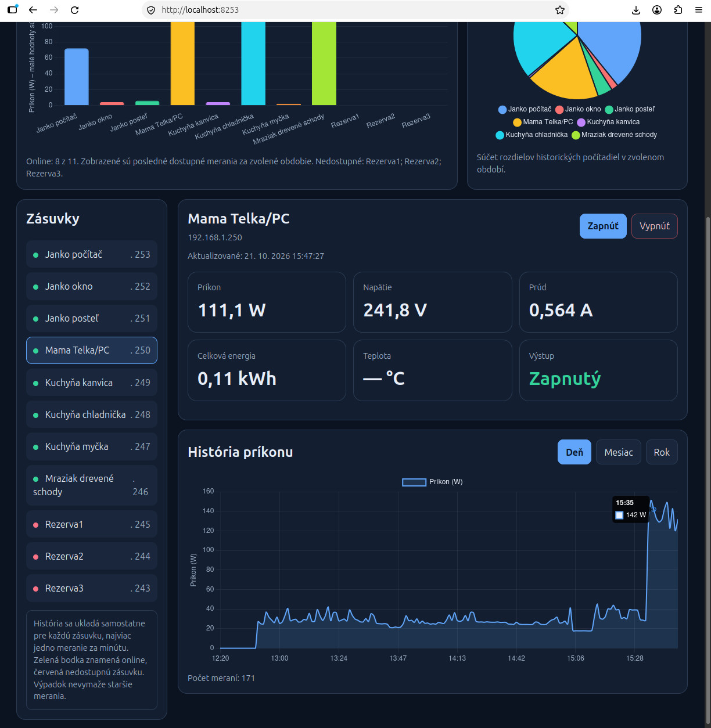This screenshot has height=728, width=711.
Task: Select the Mama Telka/PC socket
Action: 92,350
